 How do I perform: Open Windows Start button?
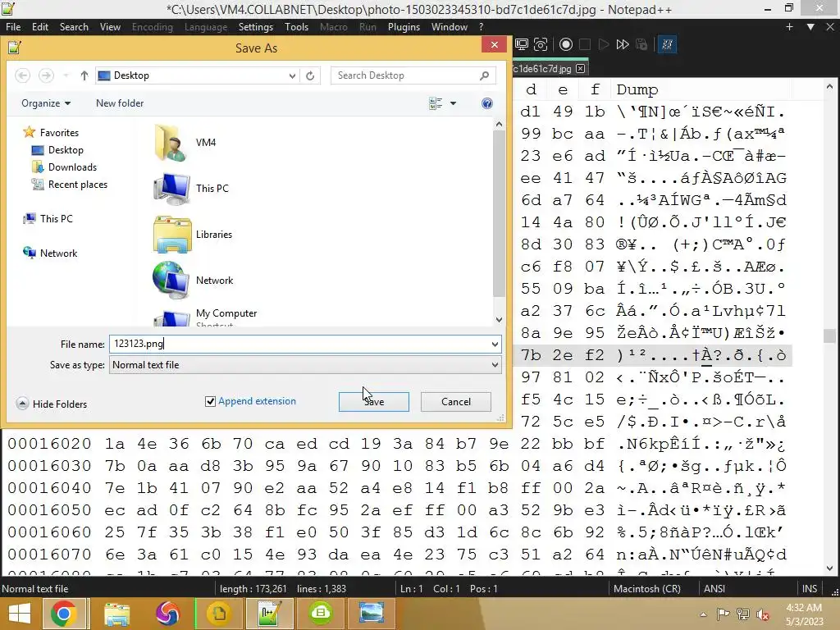click(20, 614)
